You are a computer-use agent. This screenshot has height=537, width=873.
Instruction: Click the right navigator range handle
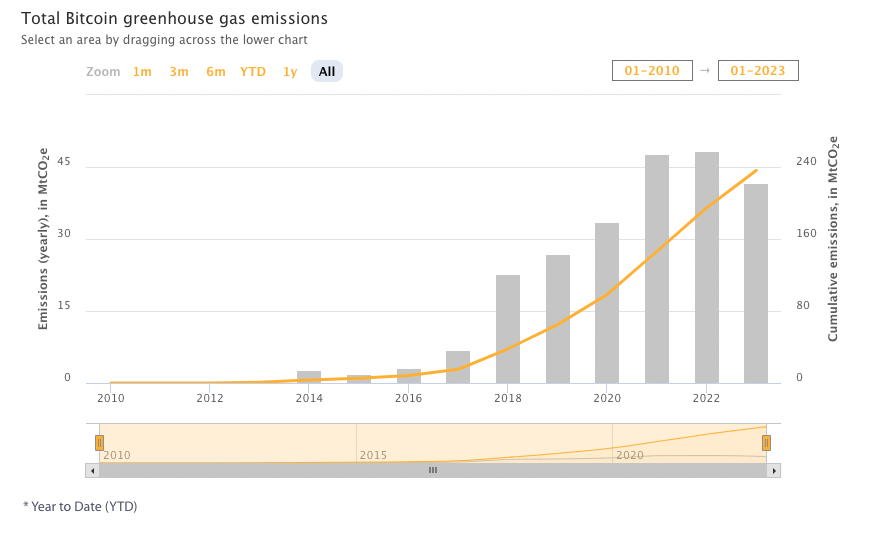coord(766,443)
